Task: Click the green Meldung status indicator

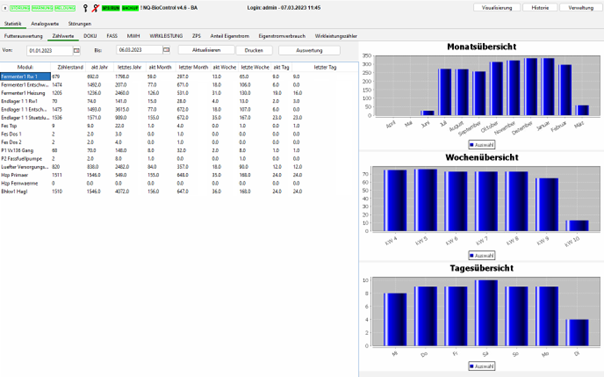Action: click(x=65, y=8)
